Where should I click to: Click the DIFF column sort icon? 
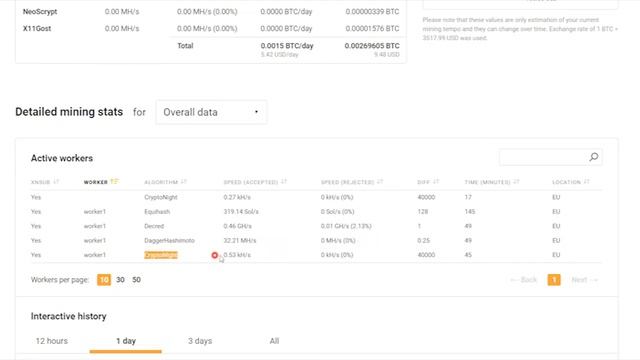pos(436,182)
